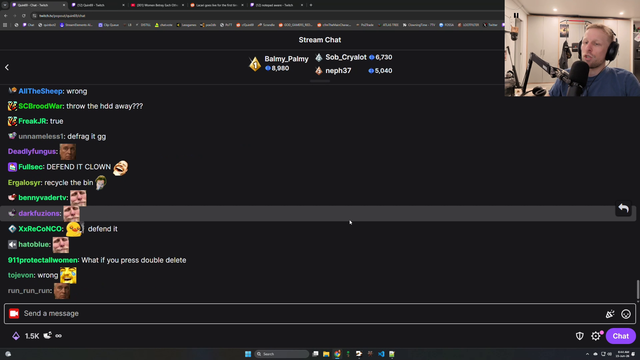
Task: Click Fullsec's purple subscriber badge
Action: [x=12, y=167]
